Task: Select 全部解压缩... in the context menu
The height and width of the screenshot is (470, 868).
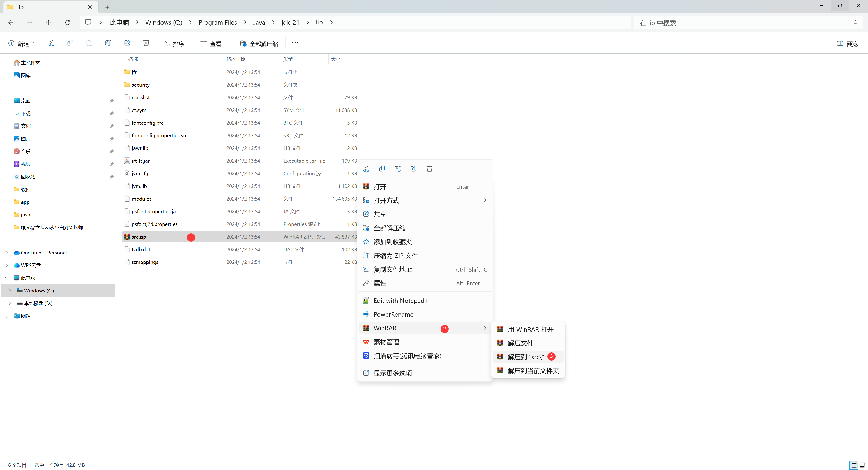Action: pyautogui.click(x=425, y=228)
